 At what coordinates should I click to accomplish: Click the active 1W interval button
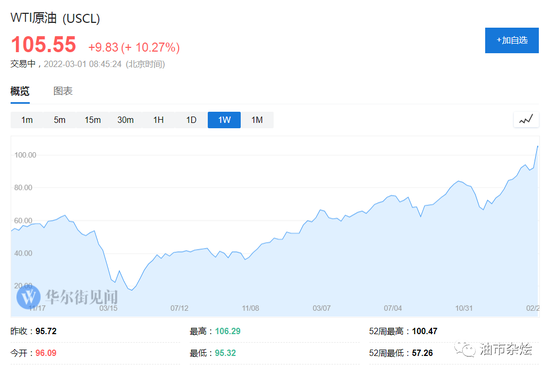point(224,120)
